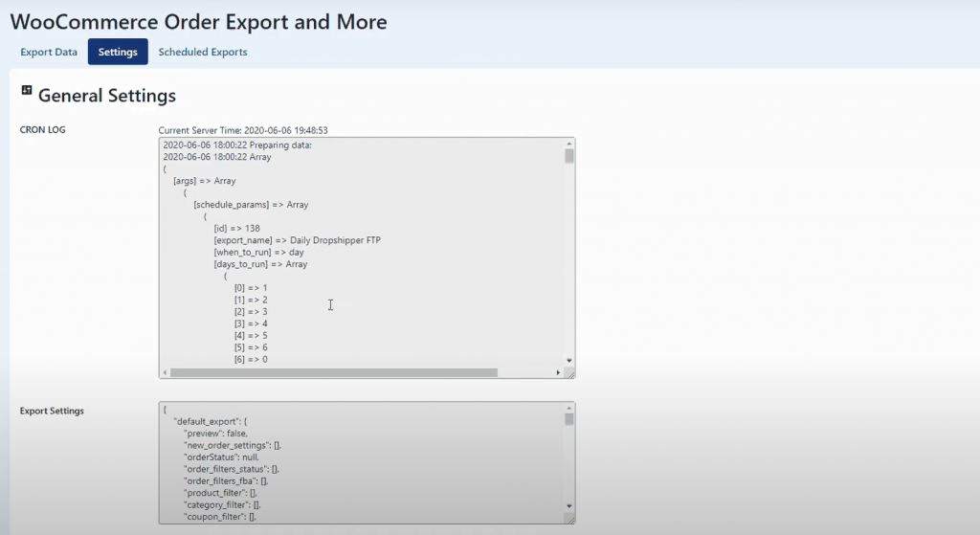Click the '[id] => 138' line
Viewport: 980px width, 535px height.
click(237, 228)
